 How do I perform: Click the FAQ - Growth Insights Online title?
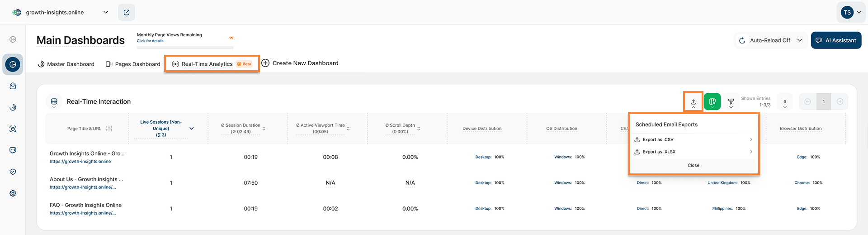click(85, 205)
